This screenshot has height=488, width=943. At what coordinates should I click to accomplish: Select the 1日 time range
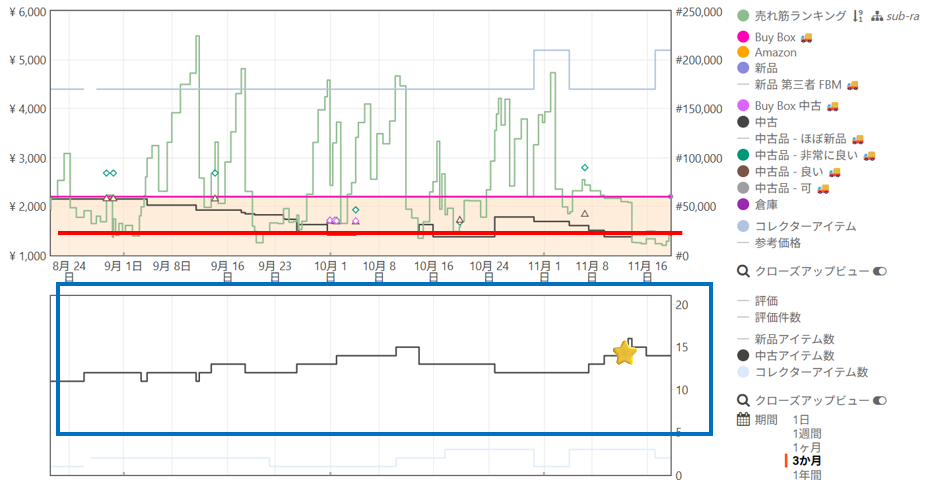coord(802,419)
